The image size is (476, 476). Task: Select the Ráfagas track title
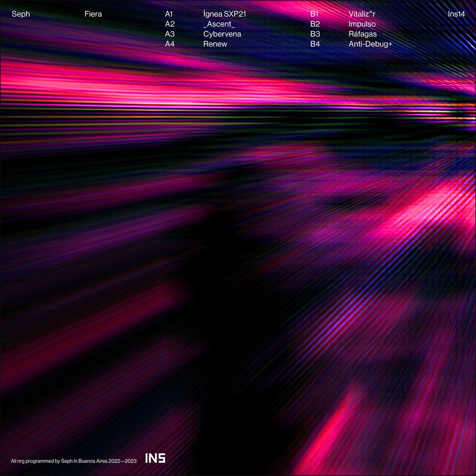click(363, 34)
